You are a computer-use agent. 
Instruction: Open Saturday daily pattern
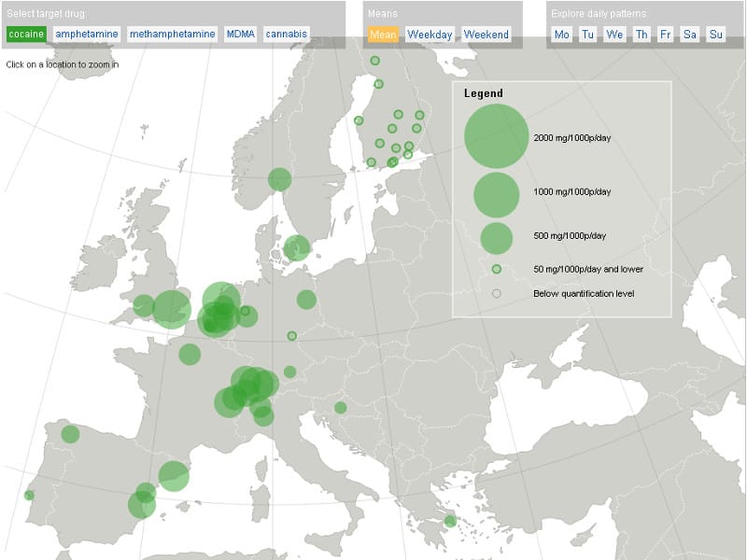coord(690,35)
